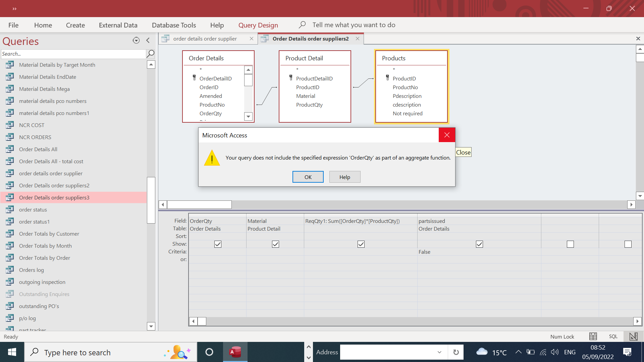The height and width of the screenshot is (362, 644).
Task: Close the Order Details order suppliers2 tab
Action: pyautogui.click(x=358, y=39)
